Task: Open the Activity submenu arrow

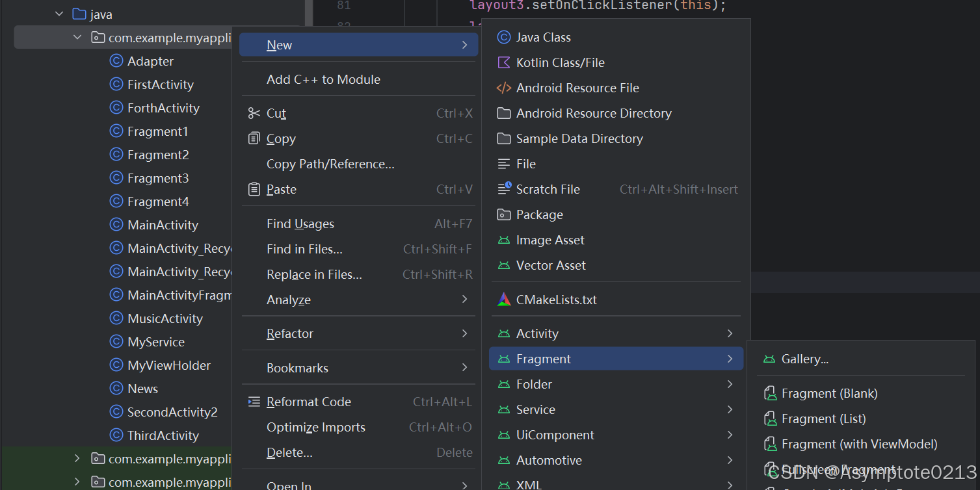Action: click(730, 333)
